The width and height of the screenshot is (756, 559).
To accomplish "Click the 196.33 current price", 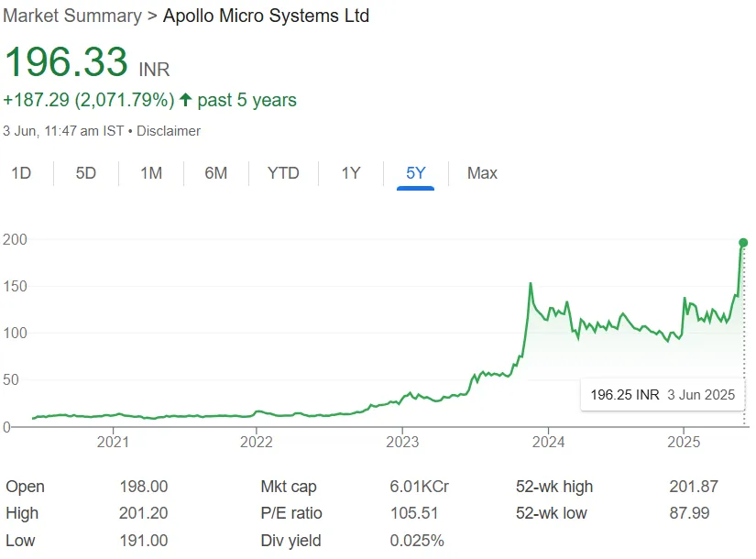I will 66,61.
